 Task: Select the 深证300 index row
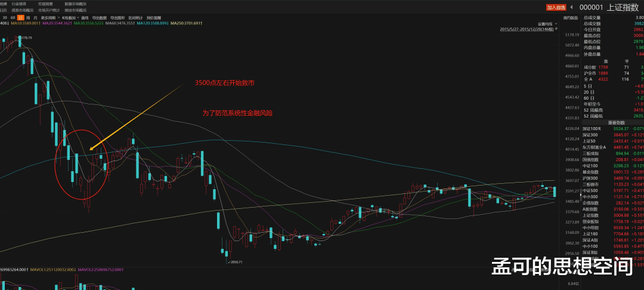click(x=613, y=135)
